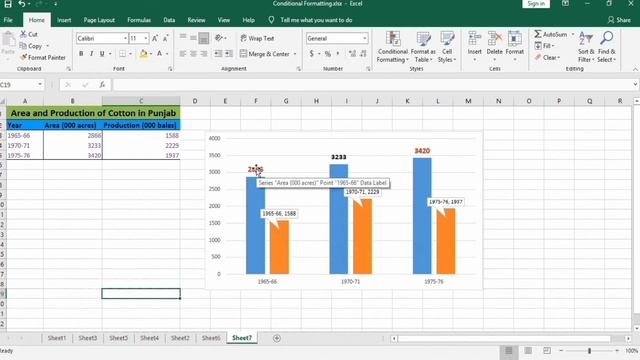Screen dimensions: 640x360
Task: Increase font size with the larger A
Action: tap(155, 38)
